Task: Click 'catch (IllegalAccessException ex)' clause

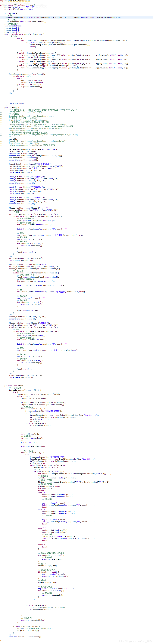Action: (37, 62)
